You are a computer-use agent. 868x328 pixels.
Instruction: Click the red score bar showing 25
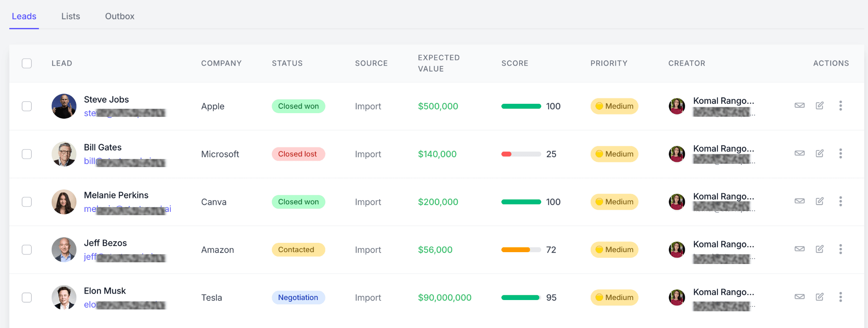pyautogui.click(x=521, y=154)
